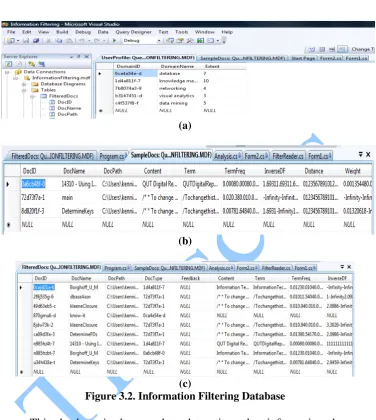Collapse the FilteredDocs table node expander
The height and width of the screenshot is (420, 376).
click(x=32, y=96)
